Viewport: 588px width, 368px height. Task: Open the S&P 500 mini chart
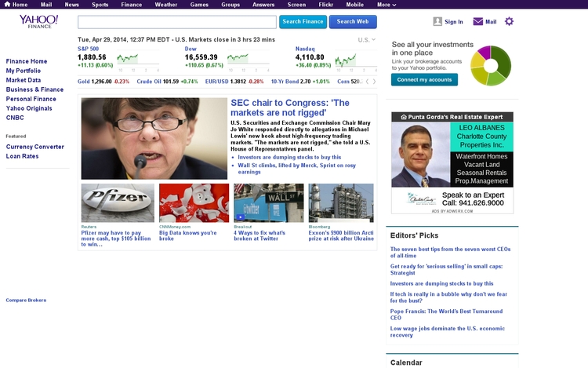tap(138, 61)
